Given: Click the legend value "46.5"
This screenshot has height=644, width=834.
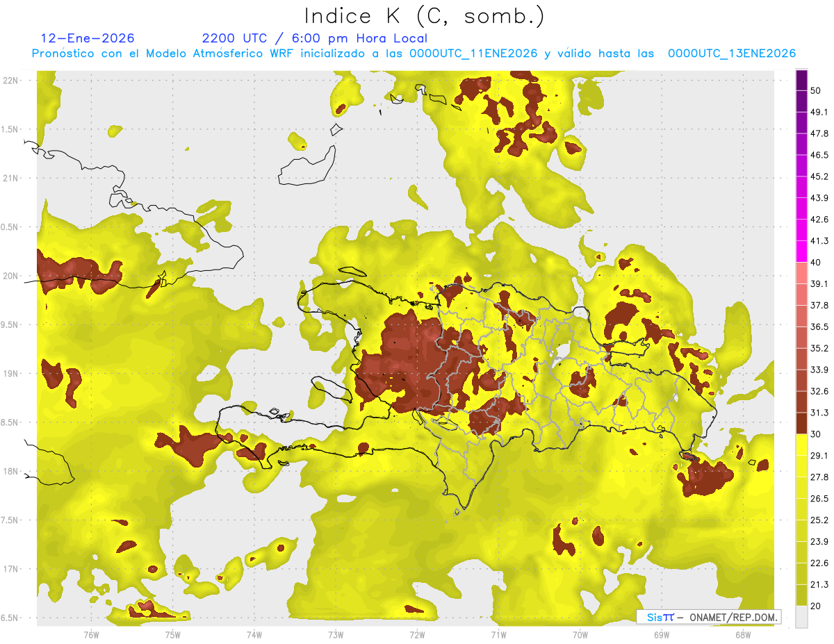Looking at the screenshot, I should coord(819,156).
